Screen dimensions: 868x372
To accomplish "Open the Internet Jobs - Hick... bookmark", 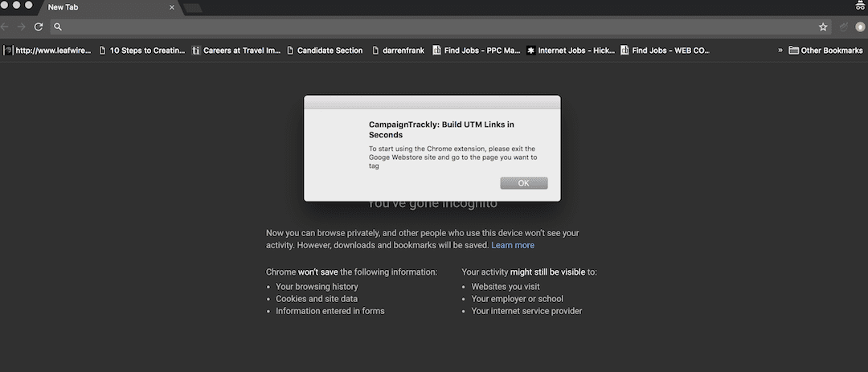I will 571,51.
